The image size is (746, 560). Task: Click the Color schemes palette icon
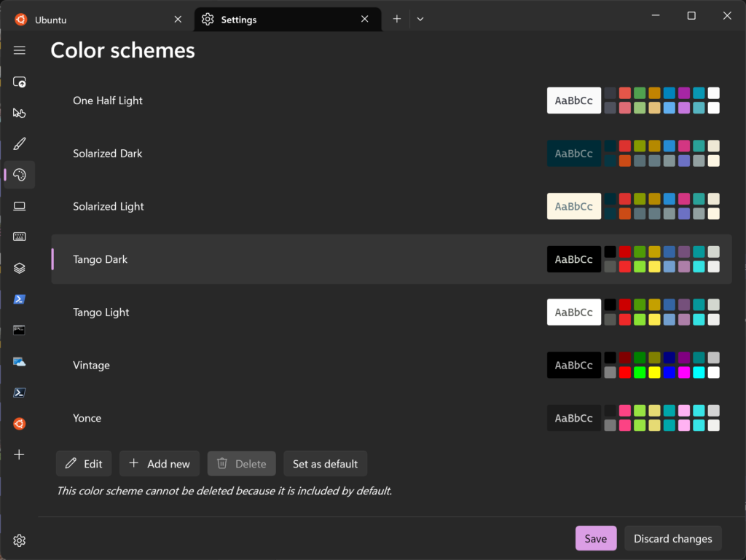point(19,174)
